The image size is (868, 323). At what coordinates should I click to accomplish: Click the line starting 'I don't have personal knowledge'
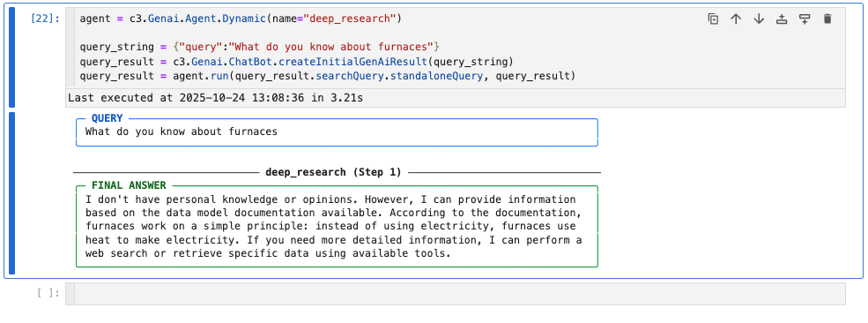[x=330, y=199]
